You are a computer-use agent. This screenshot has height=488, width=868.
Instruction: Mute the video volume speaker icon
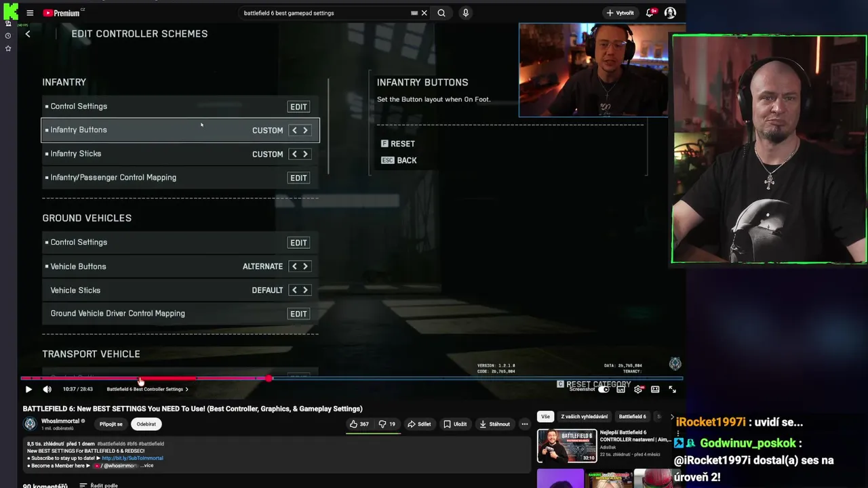click(x=47, y=389)
